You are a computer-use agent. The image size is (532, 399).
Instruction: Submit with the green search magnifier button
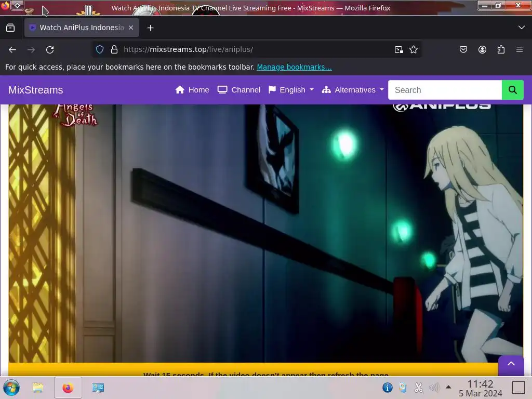tap(513, 90)
